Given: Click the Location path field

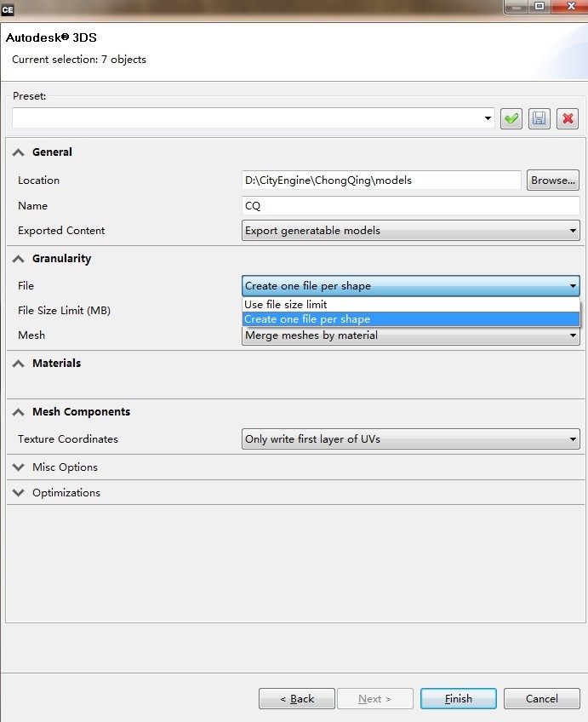Looking at the screenshot, I should (381, 180).
